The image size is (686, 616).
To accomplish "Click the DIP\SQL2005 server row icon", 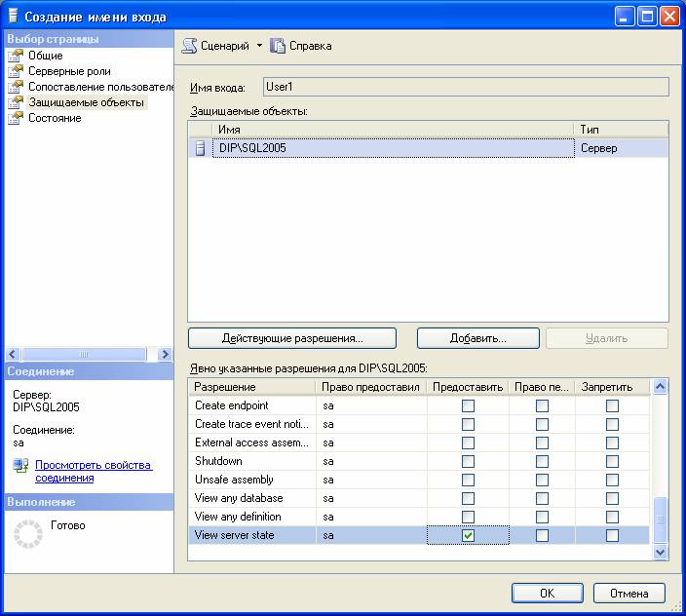I will click(201, 148).
